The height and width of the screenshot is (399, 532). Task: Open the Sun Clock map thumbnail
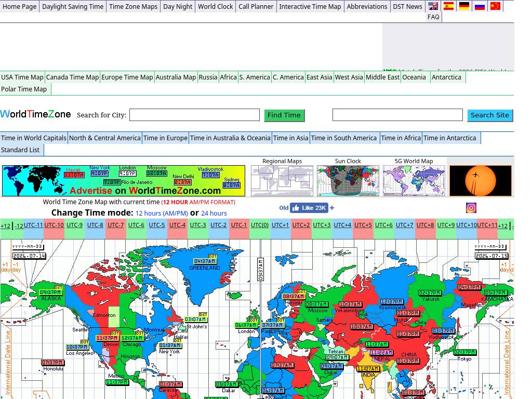coord(348,181)
